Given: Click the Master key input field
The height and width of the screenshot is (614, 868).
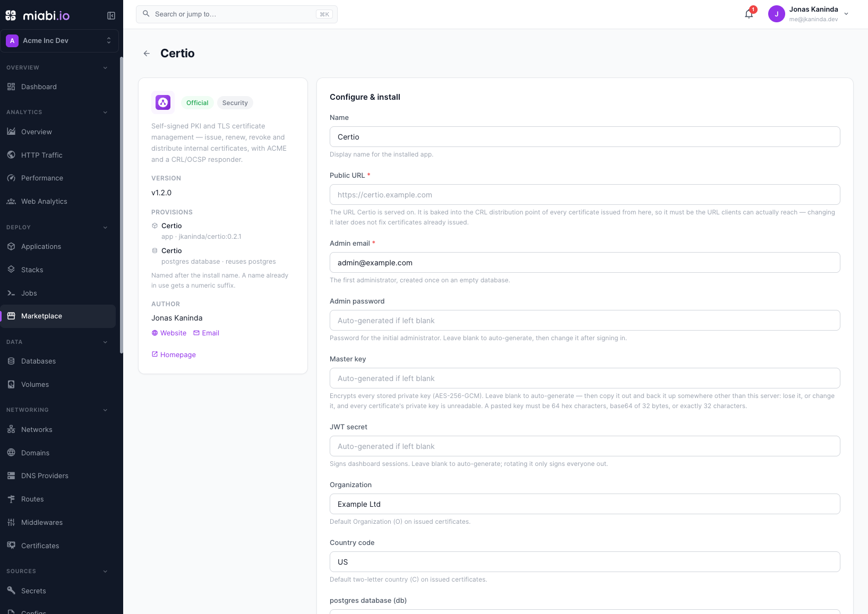Looking at the screenshot, I should tap(585, 378).
